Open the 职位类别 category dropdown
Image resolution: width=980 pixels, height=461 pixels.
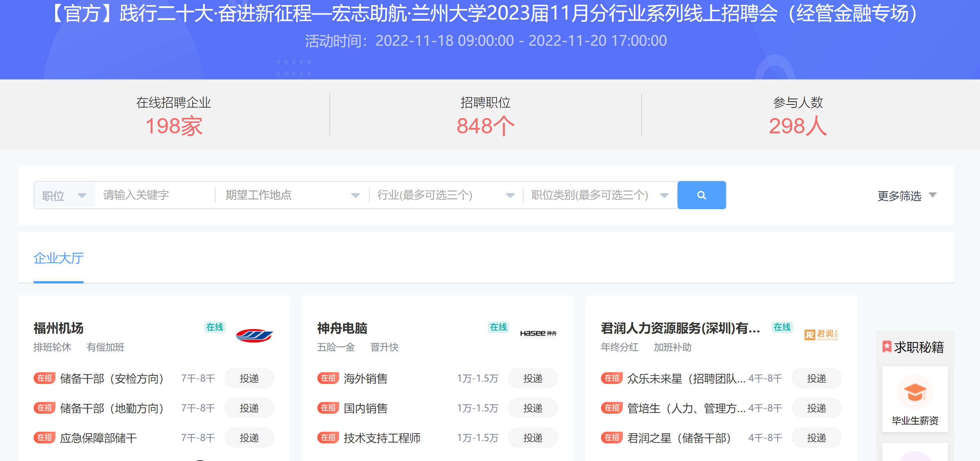click(599, 195)
